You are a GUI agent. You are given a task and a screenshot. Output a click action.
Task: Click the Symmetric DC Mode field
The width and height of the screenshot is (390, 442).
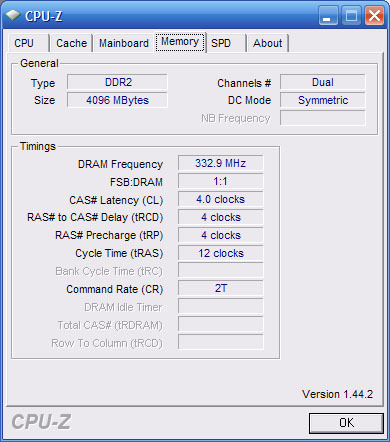tap(323, 100)
